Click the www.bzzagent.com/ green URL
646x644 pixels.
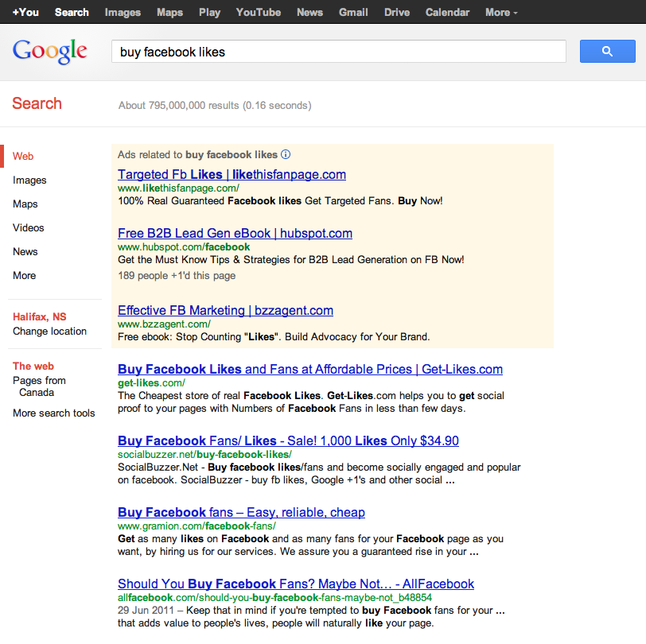(x=165, y=324)
